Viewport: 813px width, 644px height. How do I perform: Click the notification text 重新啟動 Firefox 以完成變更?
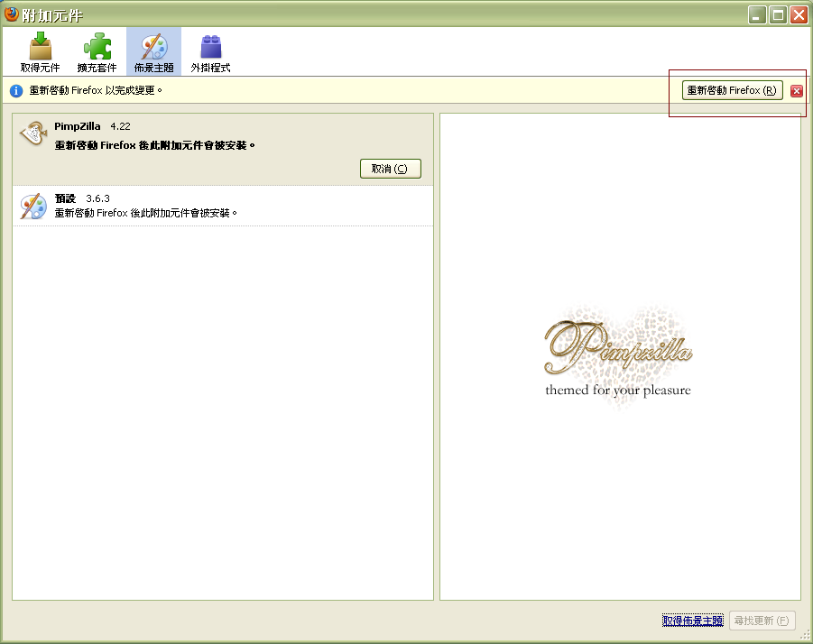pyautogui.click(x=96, y=91)
